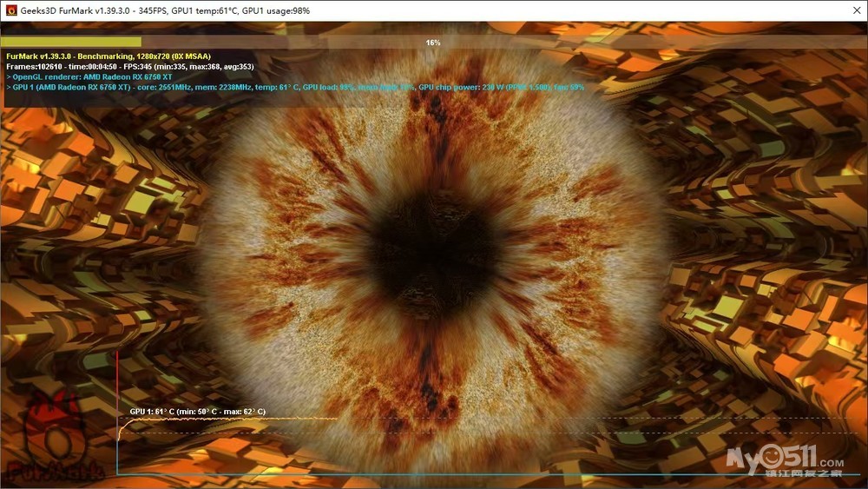Click the orange GPU temperature graph line
This screenshot has width=868, height=489.
click(227, 420)
